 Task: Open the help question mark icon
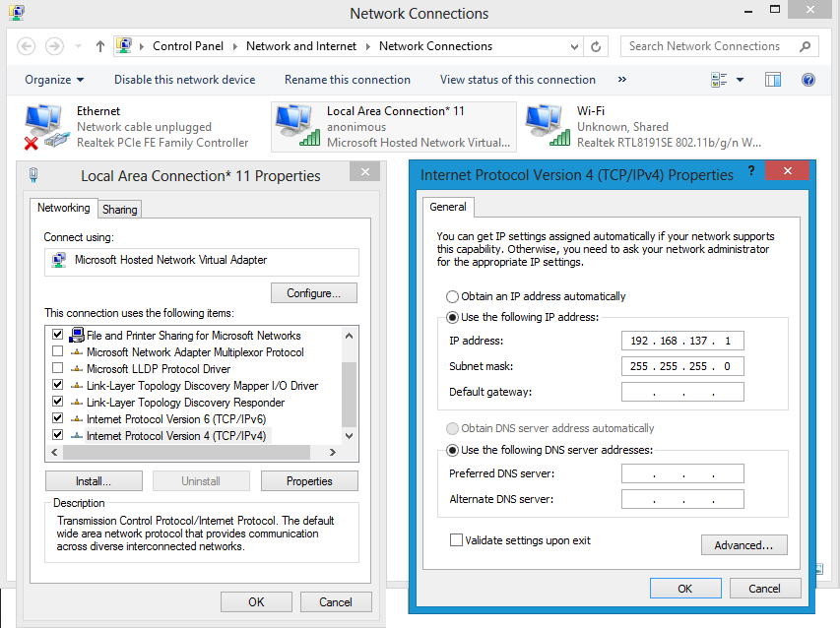(x=808, y=80)
